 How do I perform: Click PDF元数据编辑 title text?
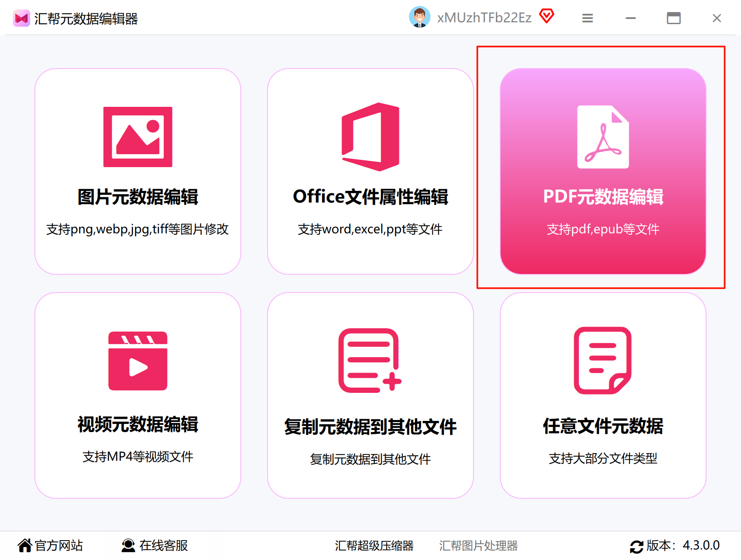(603, 197)
